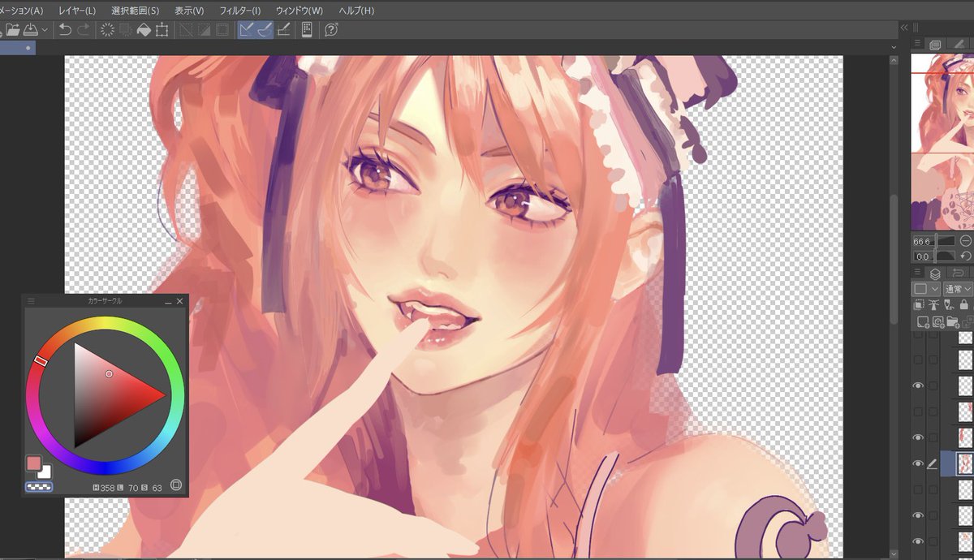Open the 表示(V) menu
This screenshot has height=560, width=974.
pos(189,11)
